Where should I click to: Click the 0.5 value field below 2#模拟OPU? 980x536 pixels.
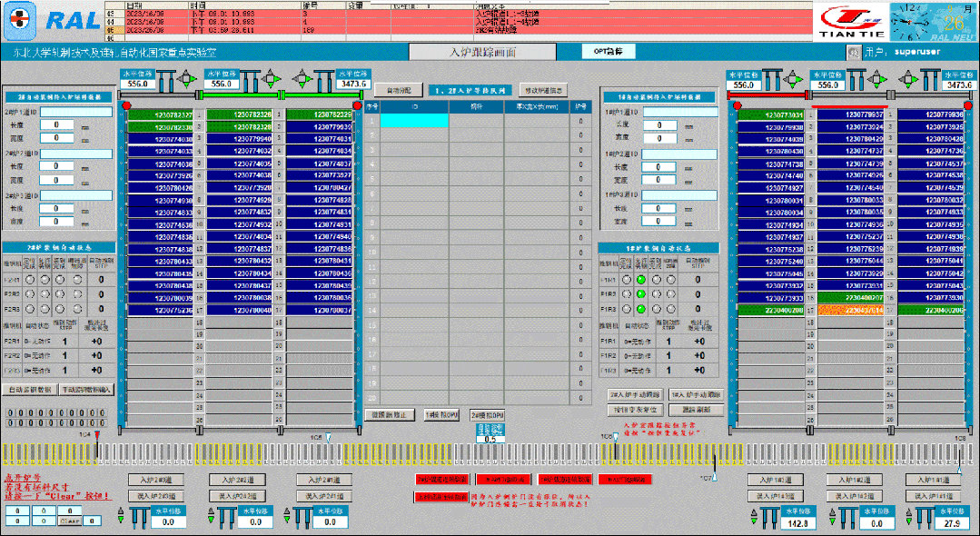click(x=490, y=439)
